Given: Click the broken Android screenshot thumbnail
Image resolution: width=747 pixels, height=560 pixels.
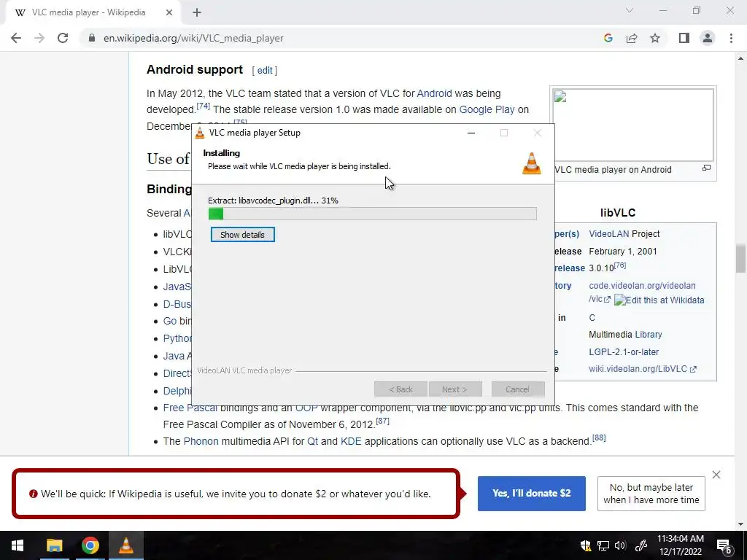Looking at the screenshot, I should point(633,125).
